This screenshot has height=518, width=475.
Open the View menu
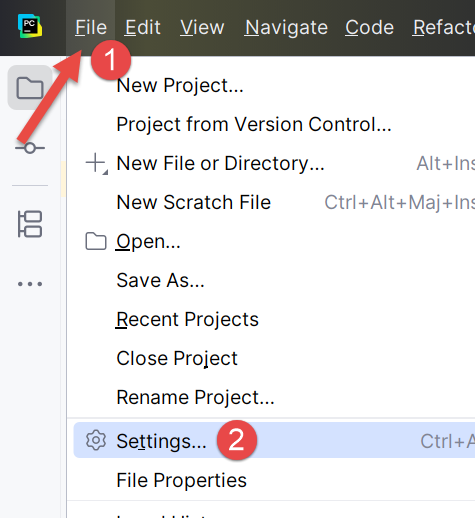point(202,27)
